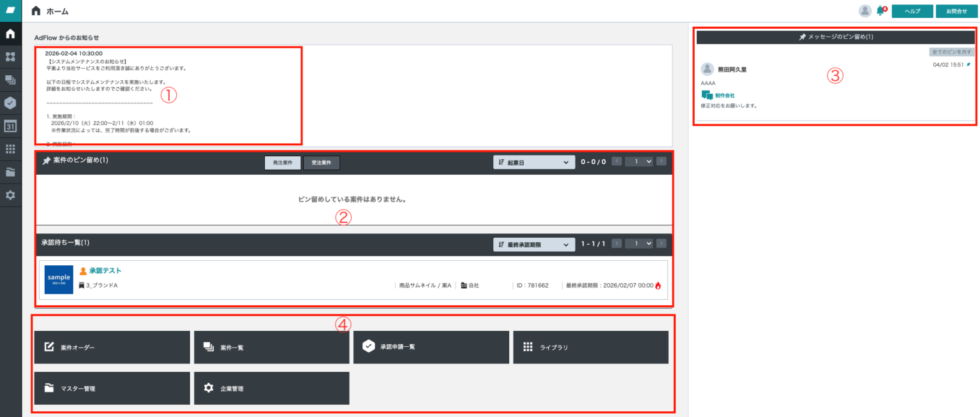The width and height of the screenshot is (980, 417).
Task: Open the grid library icon in sidebar
Action: pyautogui.click(x=10, y=149)
